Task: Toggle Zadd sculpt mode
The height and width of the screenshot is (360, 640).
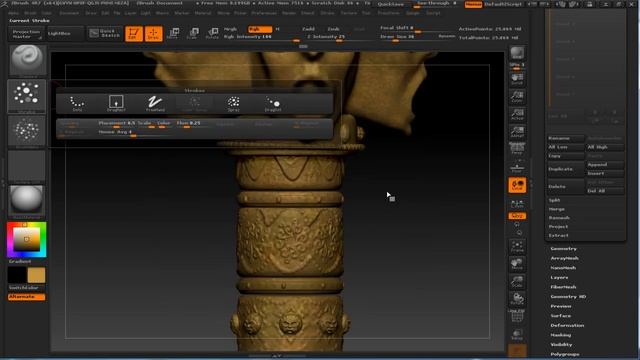Action: click(309, 29)
